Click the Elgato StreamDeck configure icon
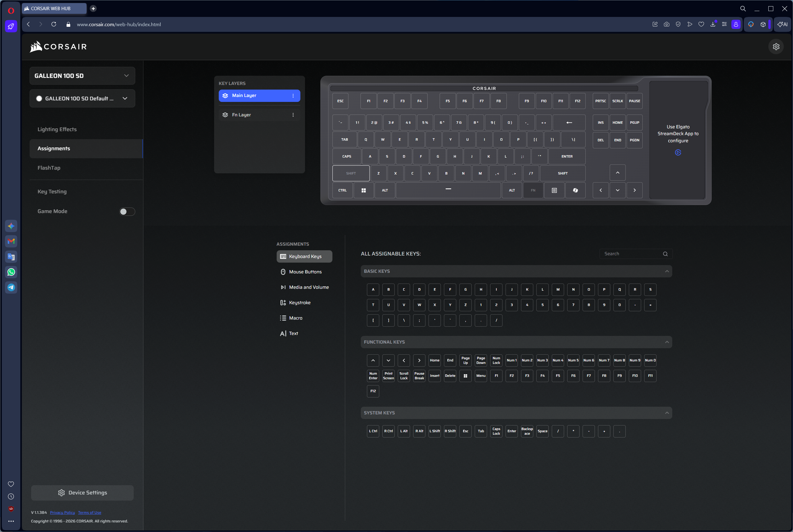 (x=677, y=152)
